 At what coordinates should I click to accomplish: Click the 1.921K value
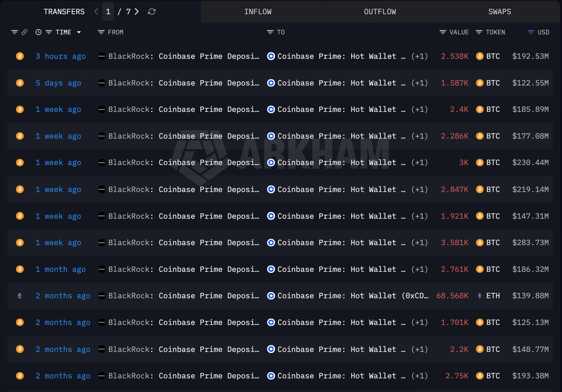[454, 216]
